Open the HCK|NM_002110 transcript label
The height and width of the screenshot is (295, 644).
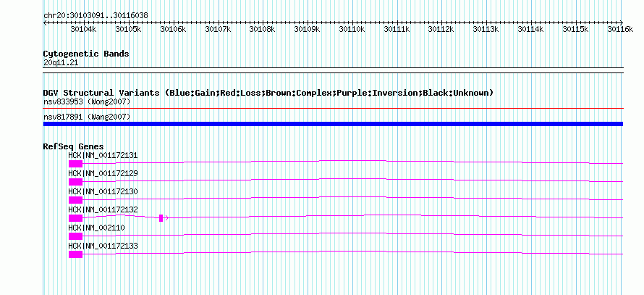(96, 228)
